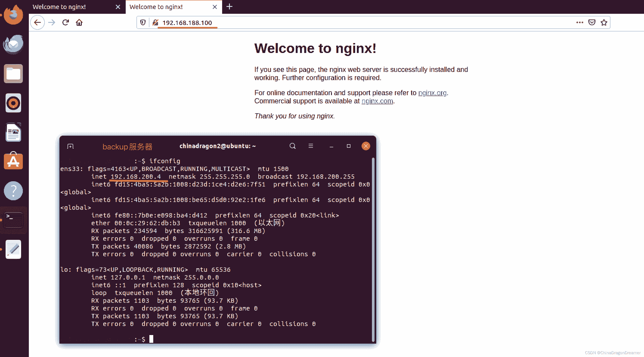Open the nginx.org documentation link

point(432,93)
